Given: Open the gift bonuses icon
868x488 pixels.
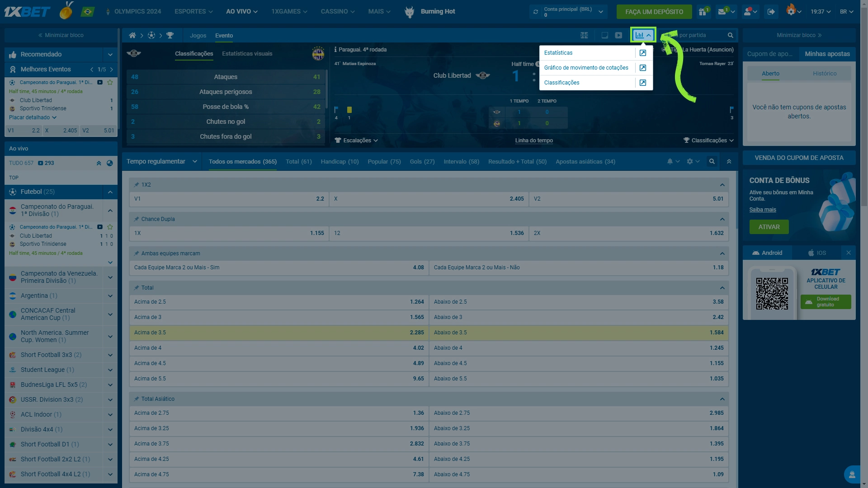Looking at the screenshot, I should (x=703, y=11).
